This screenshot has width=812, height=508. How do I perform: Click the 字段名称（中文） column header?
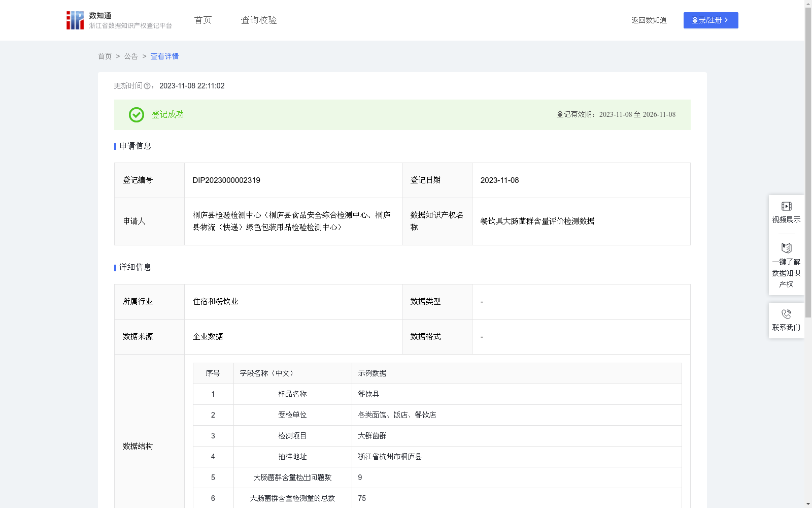coord(268,373)
